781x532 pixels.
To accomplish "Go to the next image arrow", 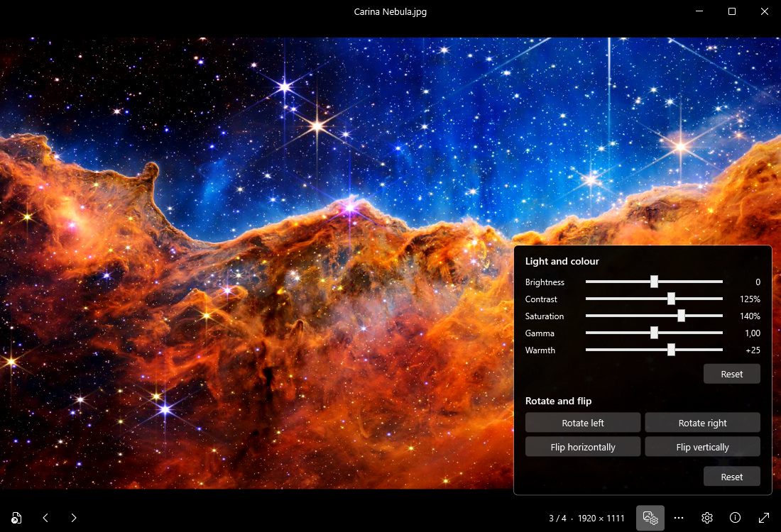I will point(74,518).
